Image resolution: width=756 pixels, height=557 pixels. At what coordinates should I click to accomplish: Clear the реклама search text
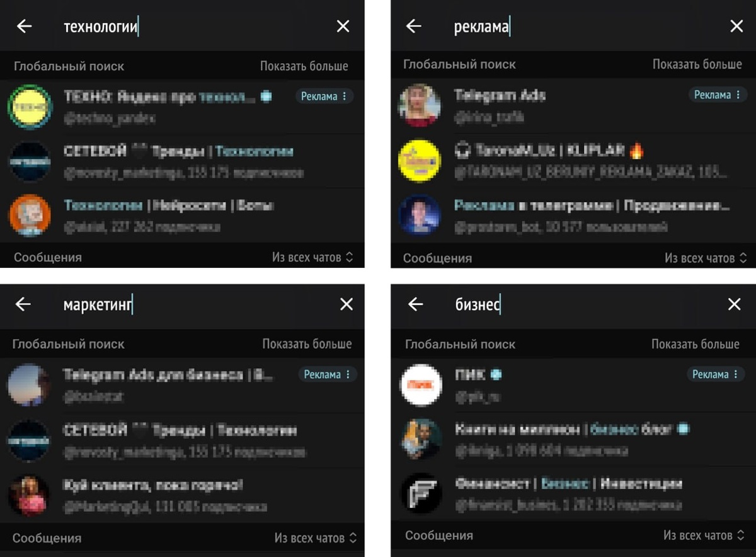(736, 26)
